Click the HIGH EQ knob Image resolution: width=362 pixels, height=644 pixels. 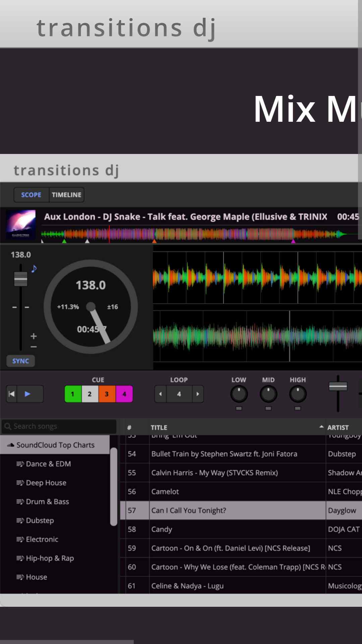click(x=298, y=394)
